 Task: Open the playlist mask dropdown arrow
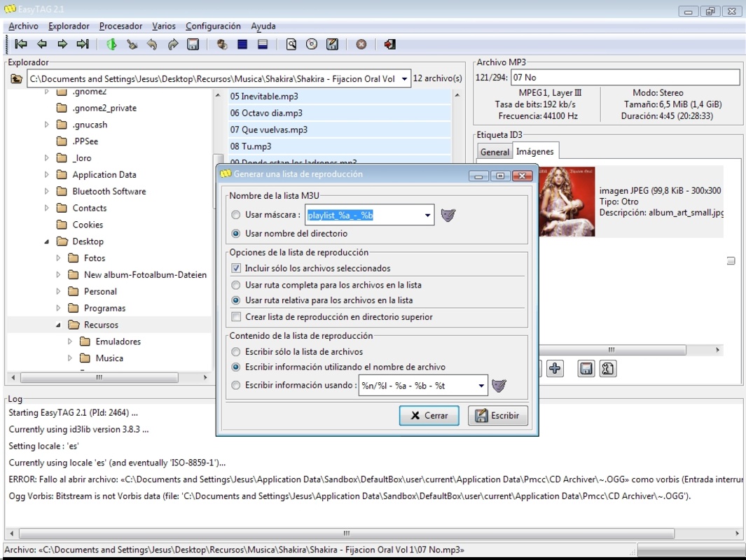pyautogui.click(x=427, y=215)
